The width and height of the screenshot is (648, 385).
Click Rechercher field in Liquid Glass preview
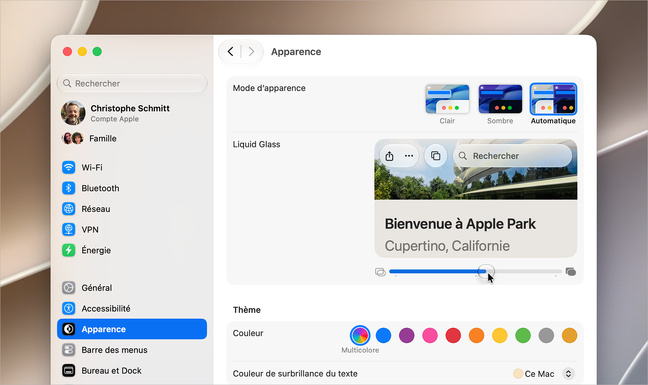point(512,156)
